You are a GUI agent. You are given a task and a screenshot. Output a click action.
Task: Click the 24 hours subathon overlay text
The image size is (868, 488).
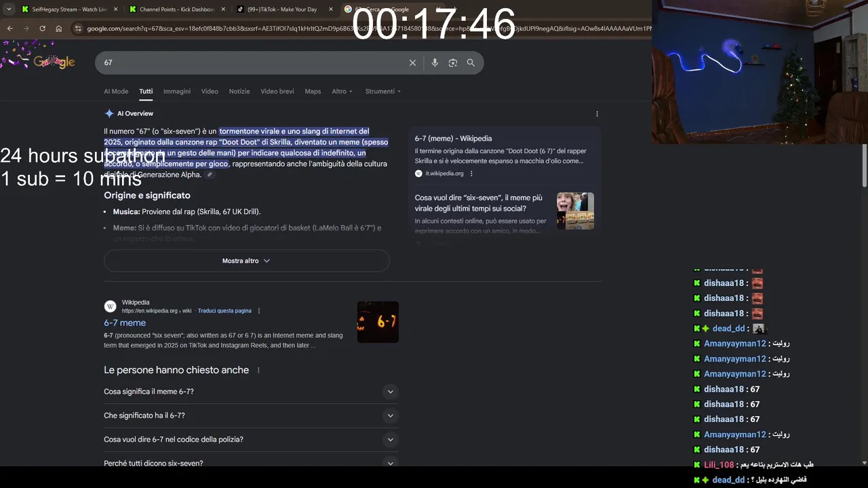click(x=83, y=156)
